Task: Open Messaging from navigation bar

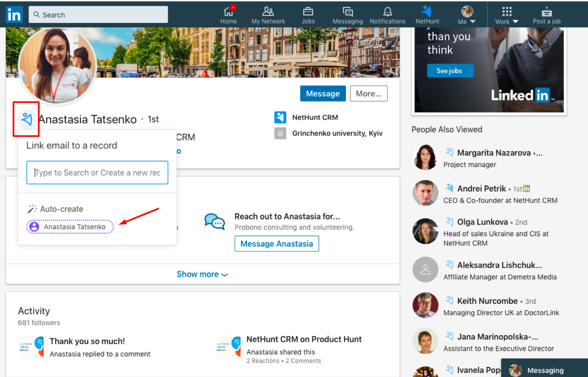Action: click(348, 15)
